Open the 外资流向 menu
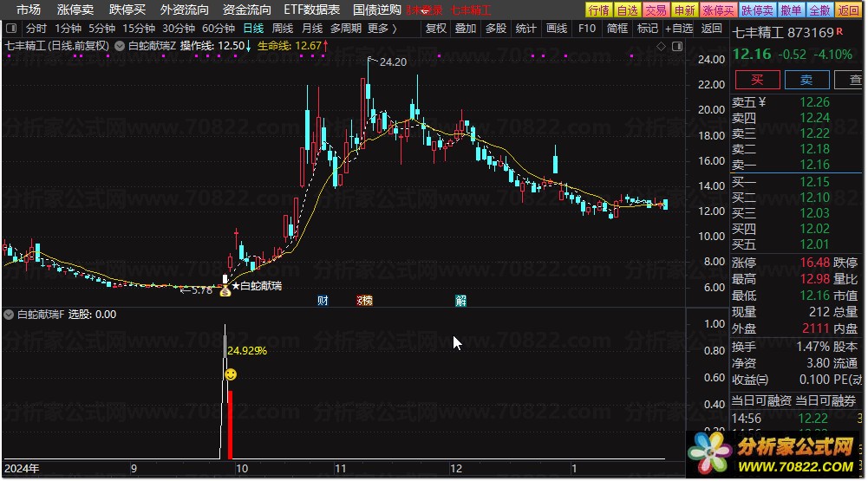868x481 pixels. 185,10
